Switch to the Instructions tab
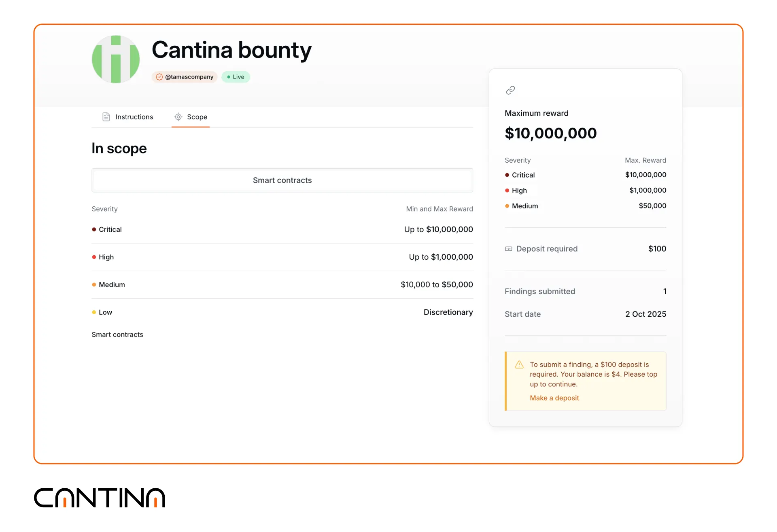Screen dimensions: 777x532 click(134, 117)
